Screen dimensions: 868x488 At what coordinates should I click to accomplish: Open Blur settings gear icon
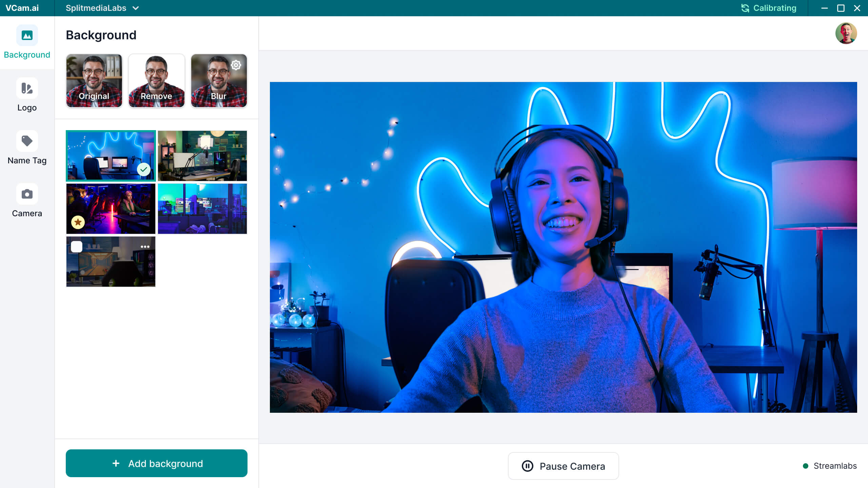236,65
